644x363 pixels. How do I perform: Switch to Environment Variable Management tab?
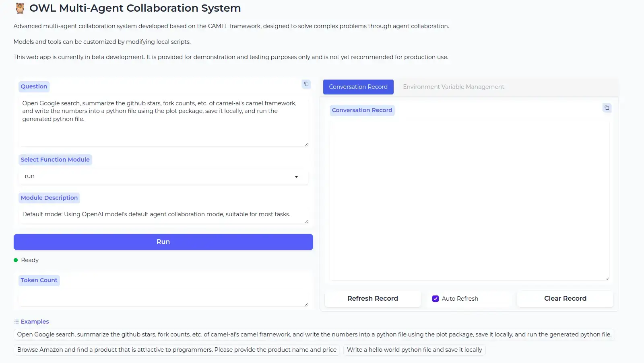tap(453, 87)
